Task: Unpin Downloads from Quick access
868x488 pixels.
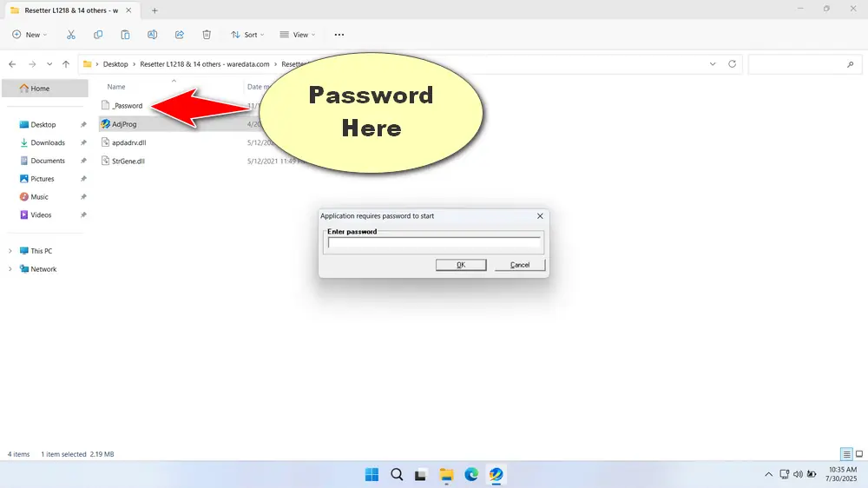Action: pos(83,143)
